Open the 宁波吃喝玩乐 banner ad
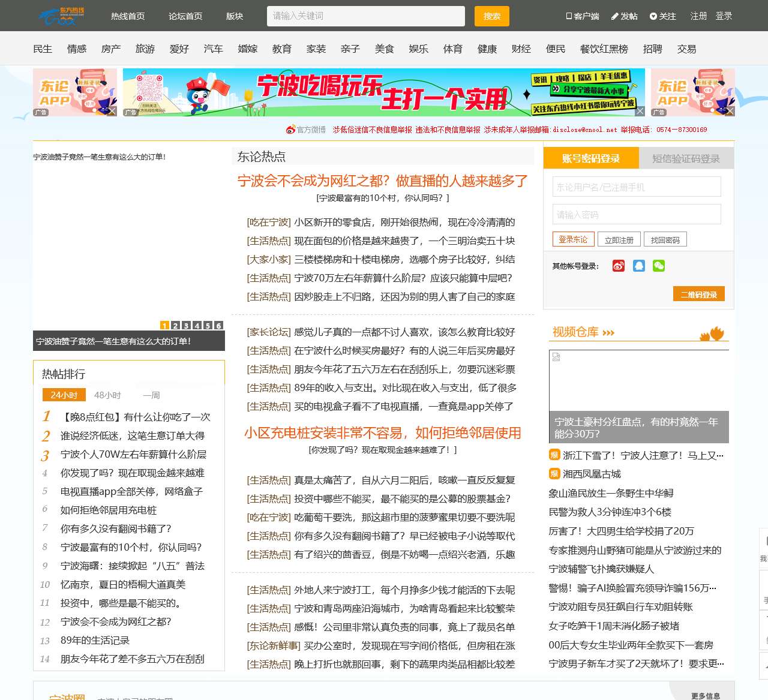 coord(384,92)
